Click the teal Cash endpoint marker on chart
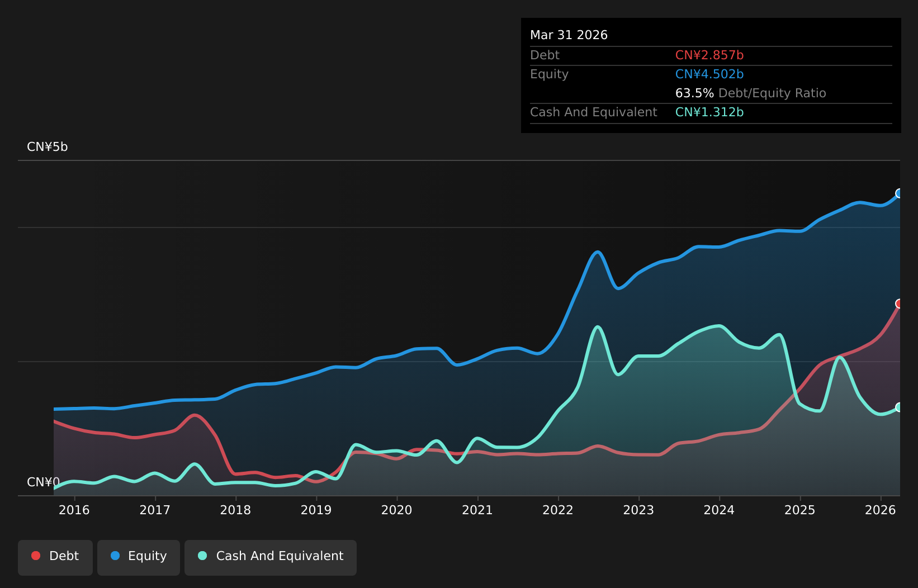 (900, 407)
